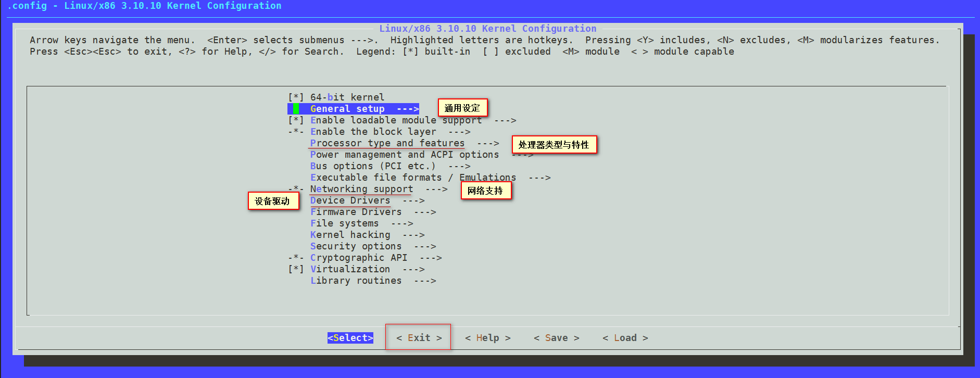The height and width of the screenshot is (378, 980).
Task: Open Bus options (PCI etc.) submenu
Action: pos(390,166)
